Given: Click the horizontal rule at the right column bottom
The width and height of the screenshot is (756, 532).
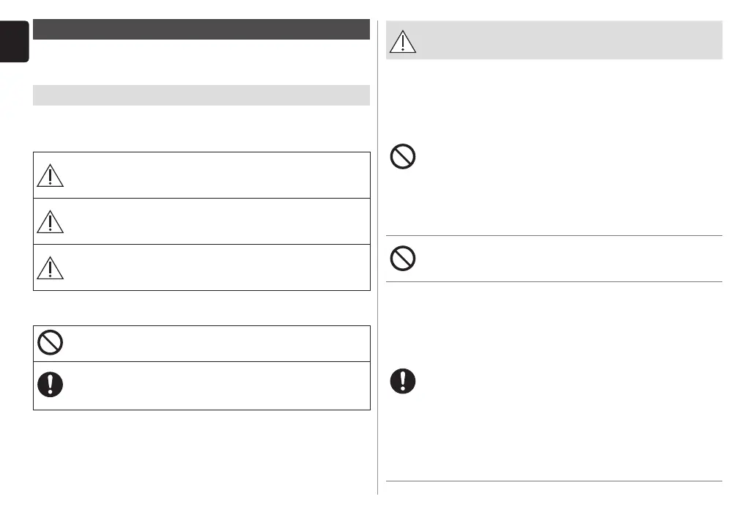Looking at the screenshot, I should [554, 481].
